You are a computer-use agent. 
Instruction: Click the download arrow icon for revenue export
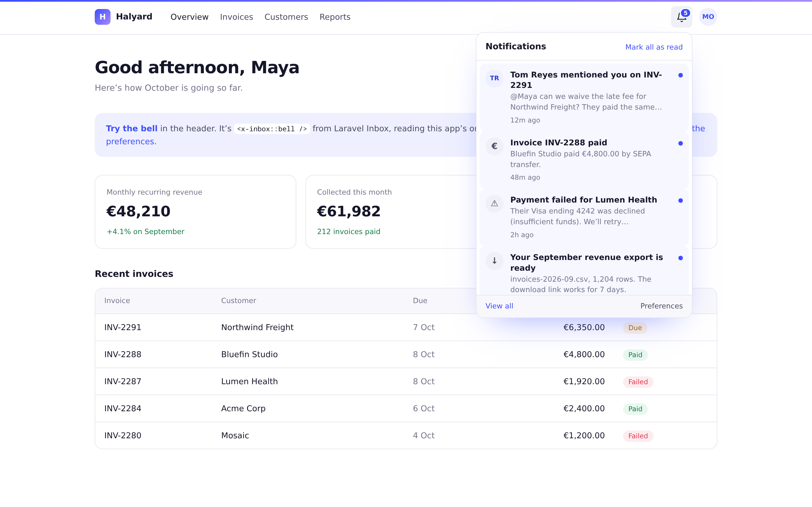coord(494,261)
